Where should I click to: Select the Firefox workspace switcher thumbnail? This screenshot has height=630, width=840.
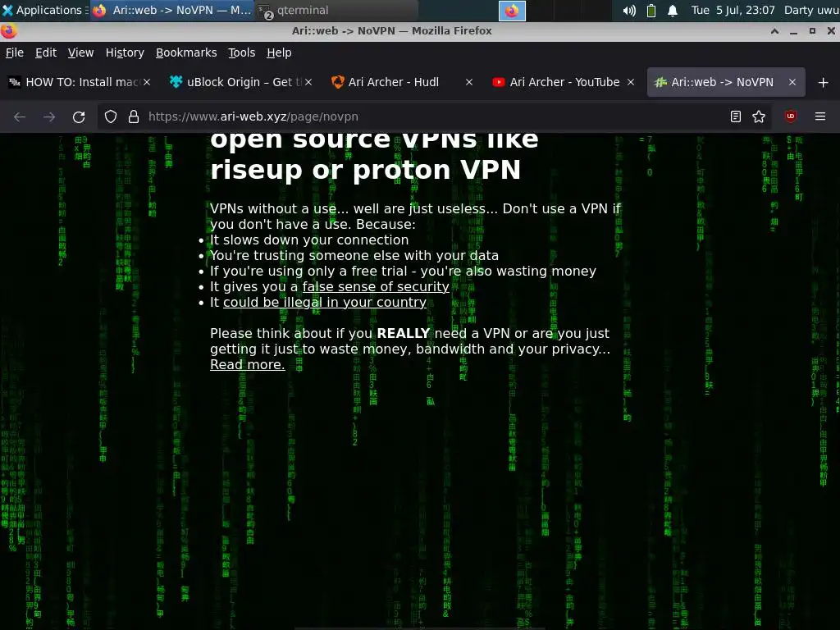pyautogui.click(x=512, y=11)
